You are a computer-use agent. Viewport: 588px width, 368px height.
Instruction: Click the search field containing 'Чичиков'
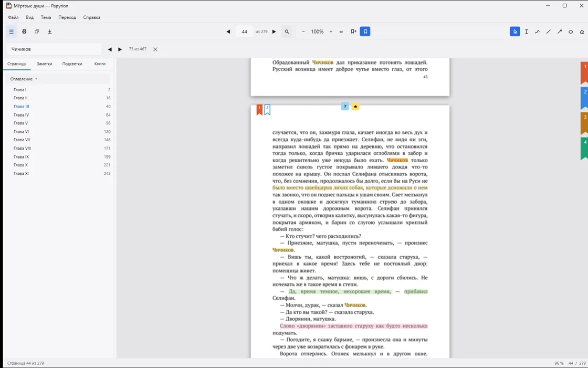click(x=54, y=49)
